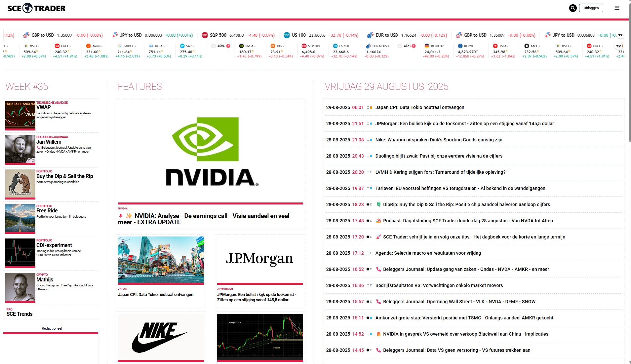Click the SCE Trader globe logo

tap(27, 8)
